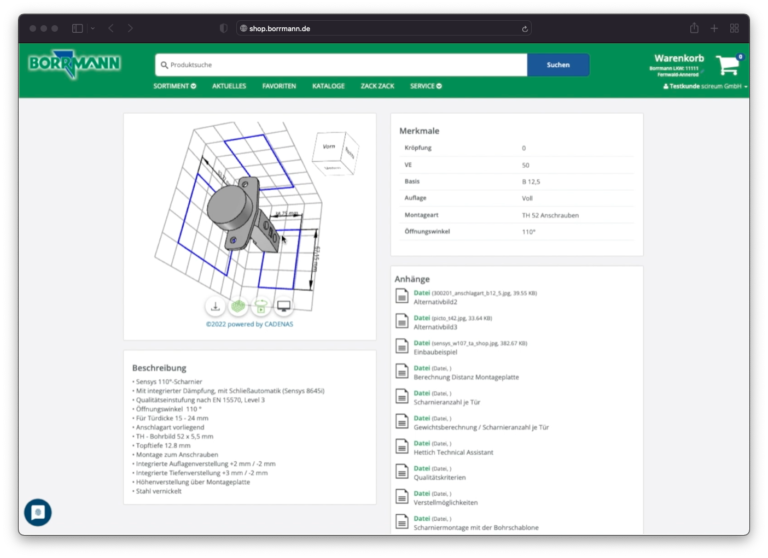Click the Für Türdicke 15 - 24 mm line
This screenshot has height=558, width=768.
point(170,418)
